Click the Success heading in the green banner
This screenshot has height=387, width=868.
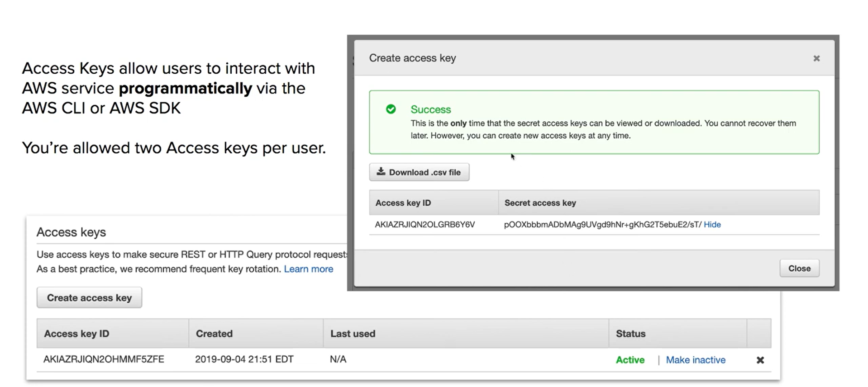(x=431, y=109)
